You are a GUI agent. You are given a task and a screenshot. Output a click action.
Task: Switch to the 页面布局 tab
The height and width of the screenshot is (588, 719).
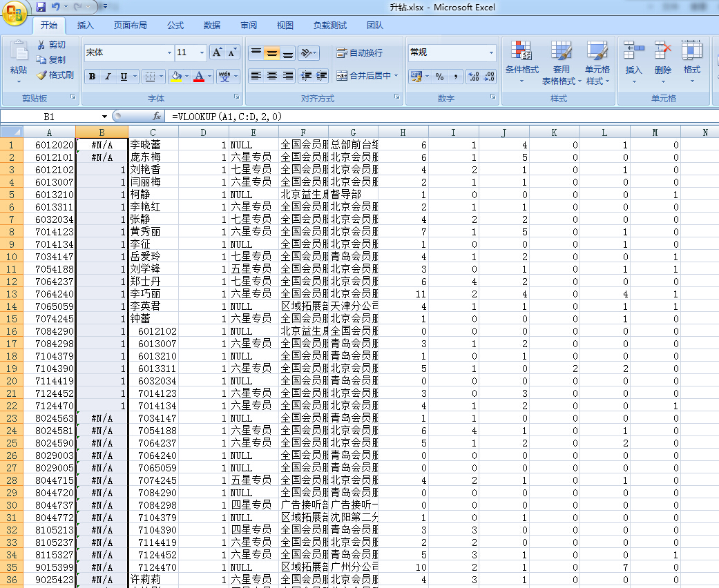click(131, 26)
